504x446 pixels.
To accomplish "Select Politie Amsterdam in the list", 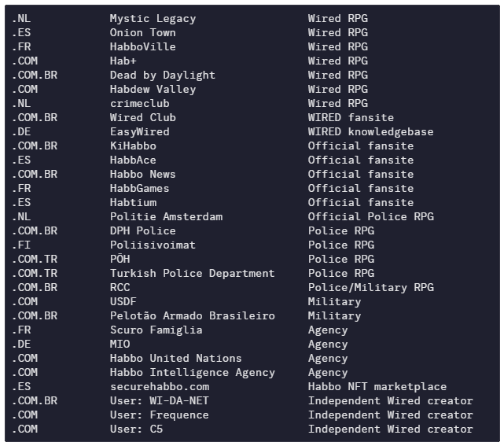I will pyautogui.click(x=166, y=216).
